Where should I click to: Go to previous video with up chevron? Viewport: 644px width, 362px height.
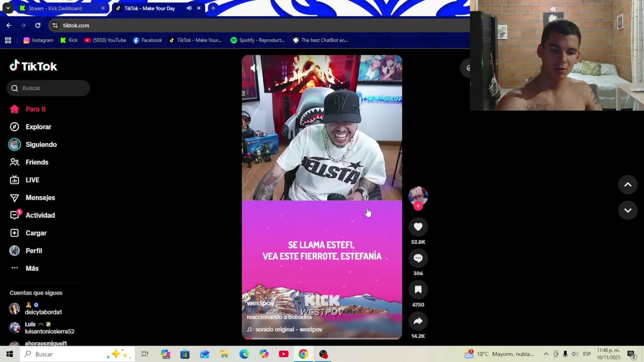click(x=628, y=185)
